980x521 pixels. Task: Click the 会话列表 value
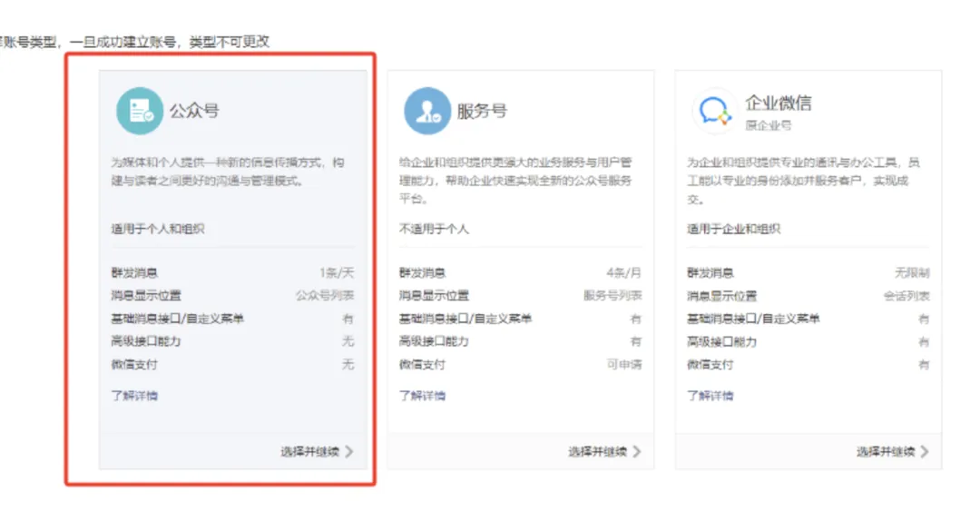coord(906,295)
